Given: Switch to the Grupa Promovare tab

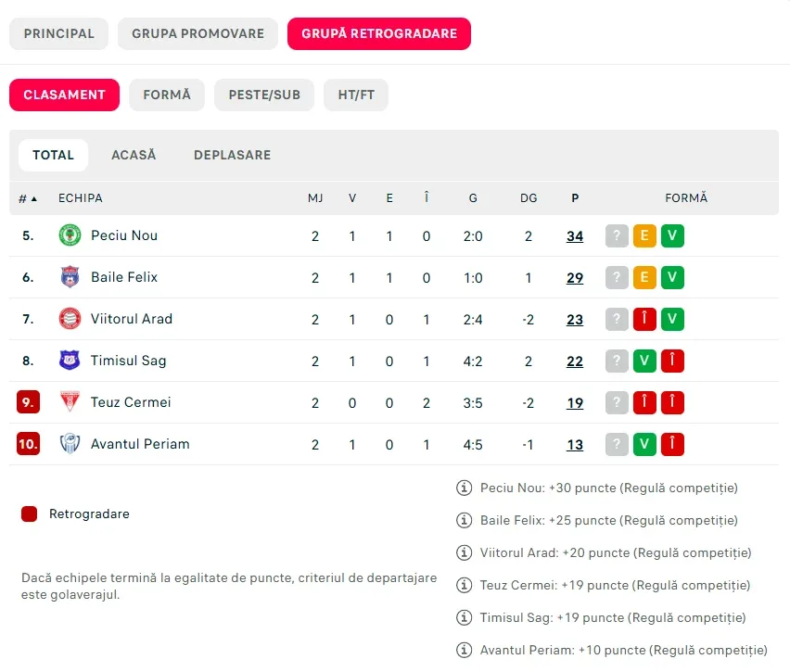Looking at the screenshot, I should tap(198, 33).
